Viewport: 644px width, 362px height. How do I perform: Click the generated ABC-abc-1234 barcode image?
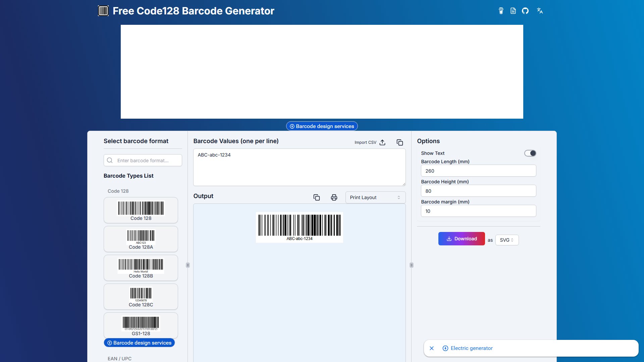[x=300, y=227]
